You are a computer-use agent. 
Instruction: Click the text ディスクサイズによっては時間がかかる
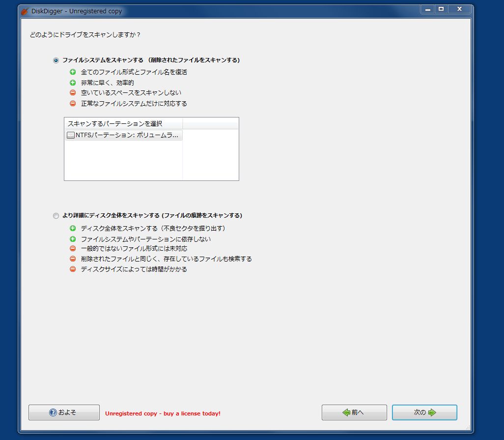tap(134, 269)
